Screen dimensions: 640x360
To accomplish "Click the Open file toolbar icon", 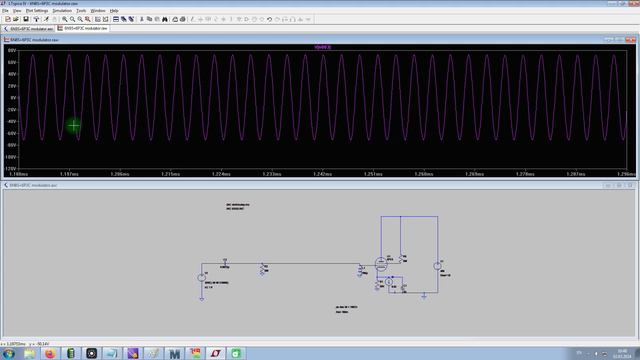I will coord(16,19).
